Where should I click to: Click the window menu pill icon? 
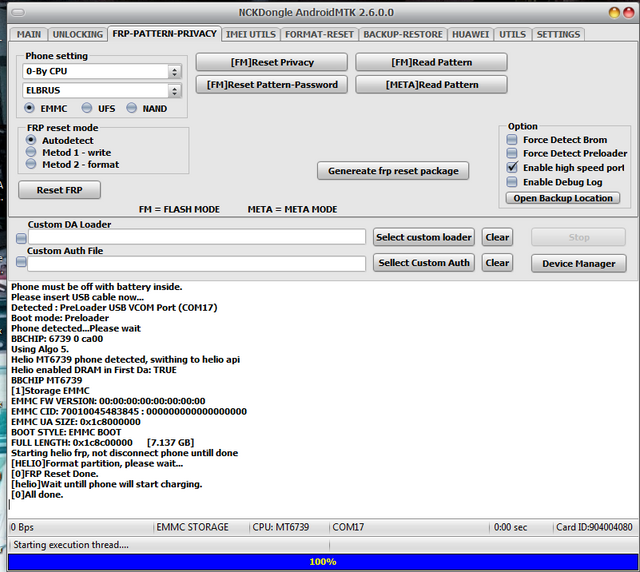[18, 13]
